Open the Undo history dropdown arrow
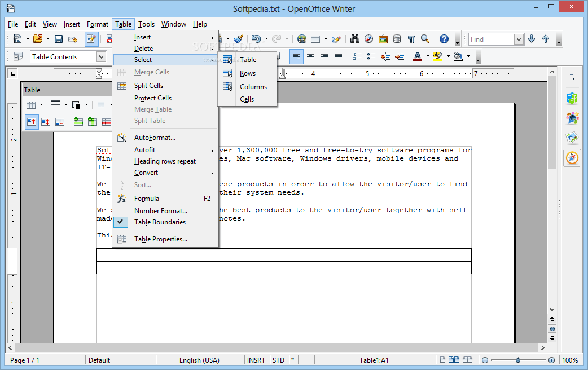 [266, 39]
